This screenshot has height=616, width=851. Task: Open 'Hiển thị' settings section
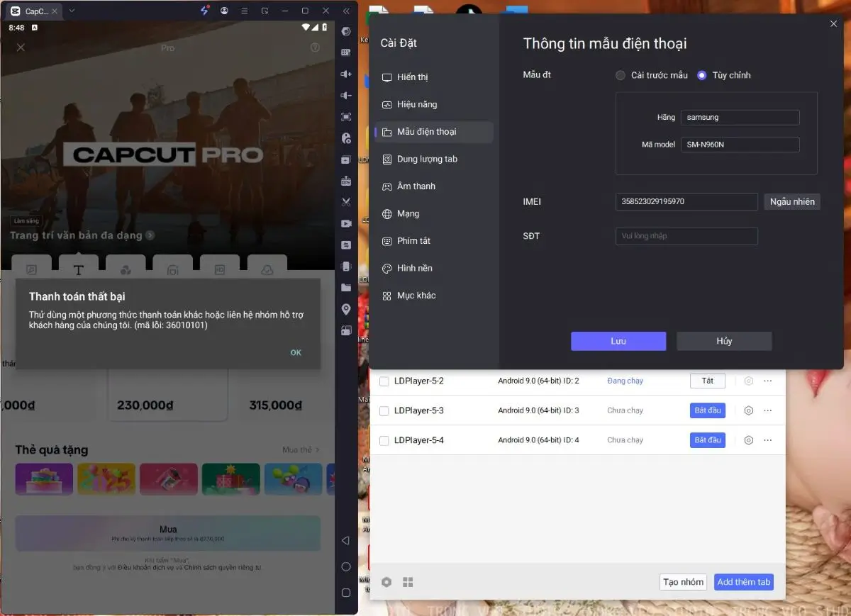434,77
